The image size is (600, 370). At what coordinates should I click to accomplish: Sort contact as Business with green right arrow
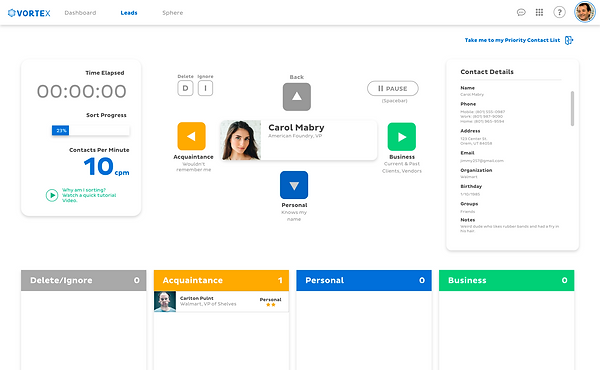click(x=402, y=137)
